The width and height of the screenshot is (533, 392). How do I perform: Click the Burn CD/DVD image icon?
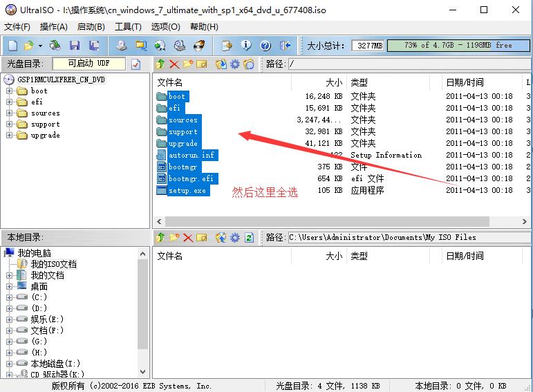[x=199, y=45]
